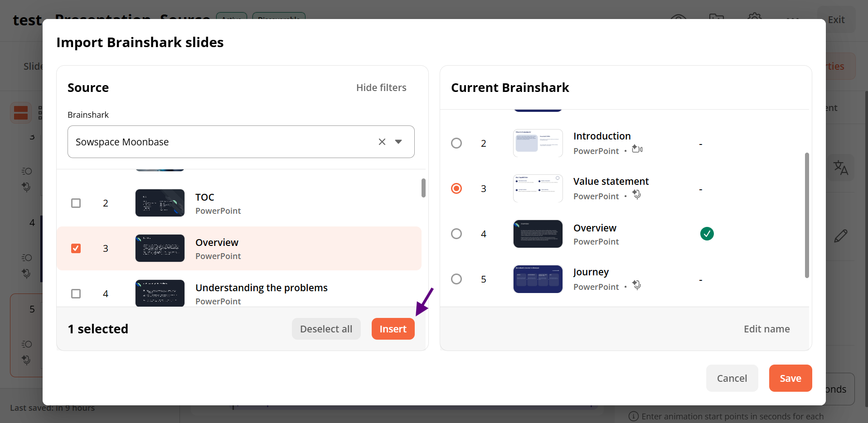Click the Introduction slide thumbnail
The height and width of the screenshot is (423, 868).
(x=538, y=143)
